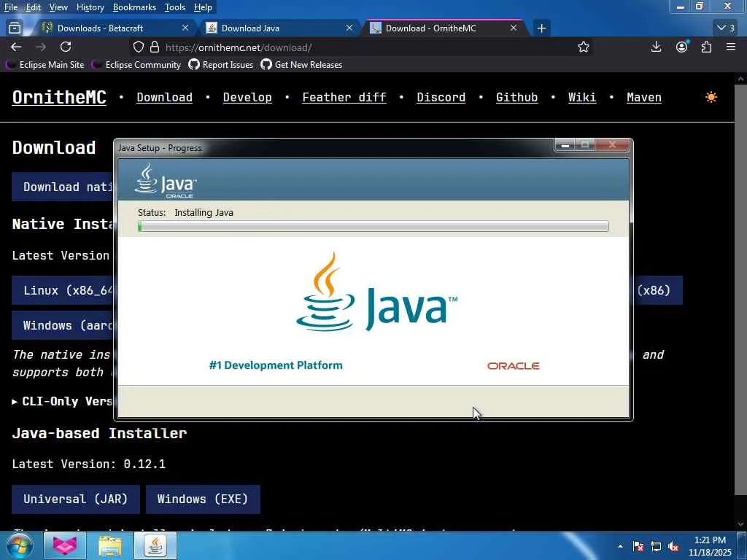Viewport: 747px width, 560px height.
Task: Open a new tab with the plus button
Action: point(541,28)
